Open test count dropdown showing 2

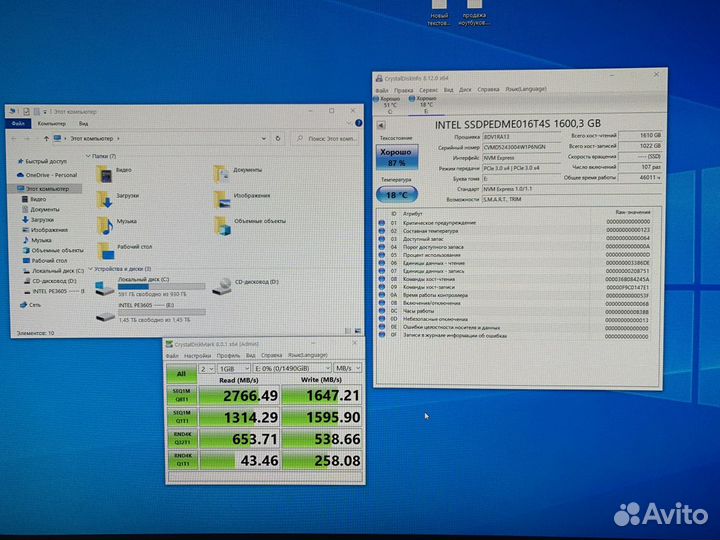pos(207,368)
